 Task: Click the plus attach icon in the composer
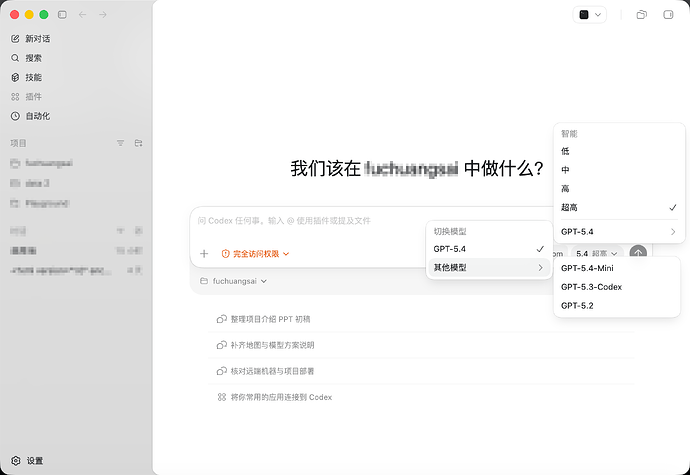point(204,254)
